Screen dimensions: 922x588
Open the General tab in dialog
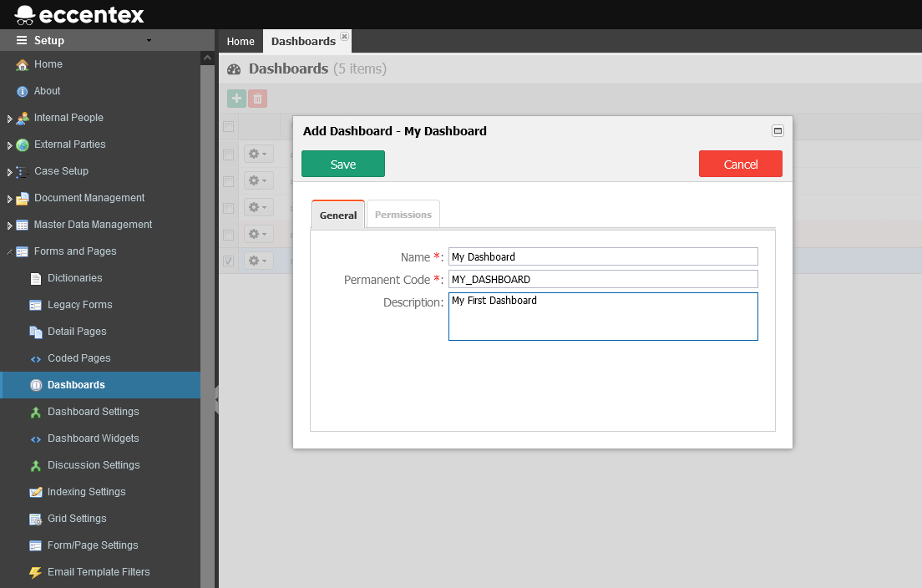pos(338,215)
